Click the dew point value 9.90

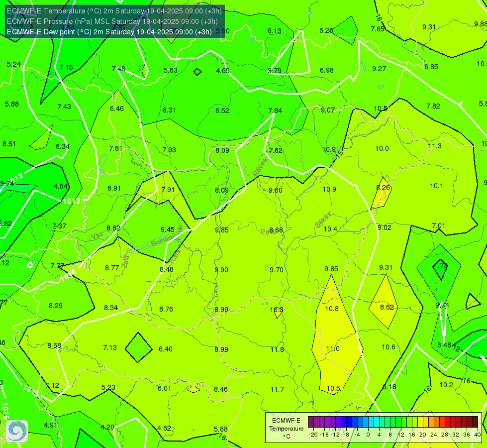221,270
